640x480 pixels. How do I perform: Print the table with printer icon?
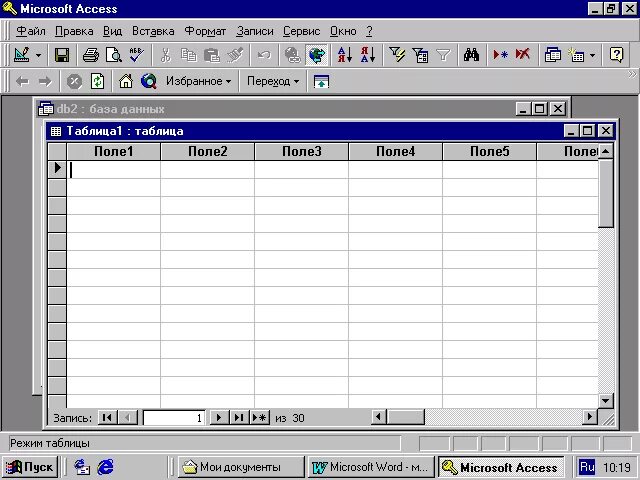[x=90, y=55]
